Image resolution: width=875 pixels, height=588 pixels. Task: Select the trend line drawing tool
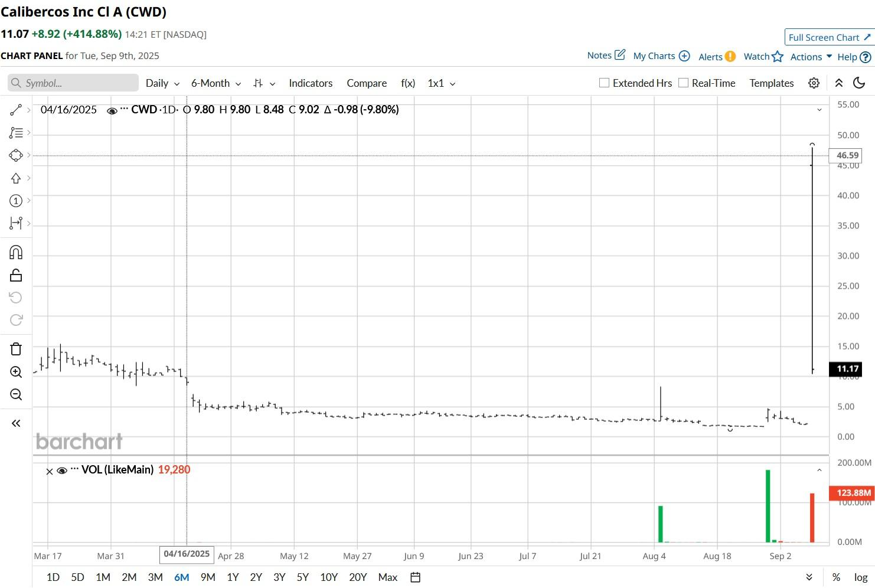[16, 110]
